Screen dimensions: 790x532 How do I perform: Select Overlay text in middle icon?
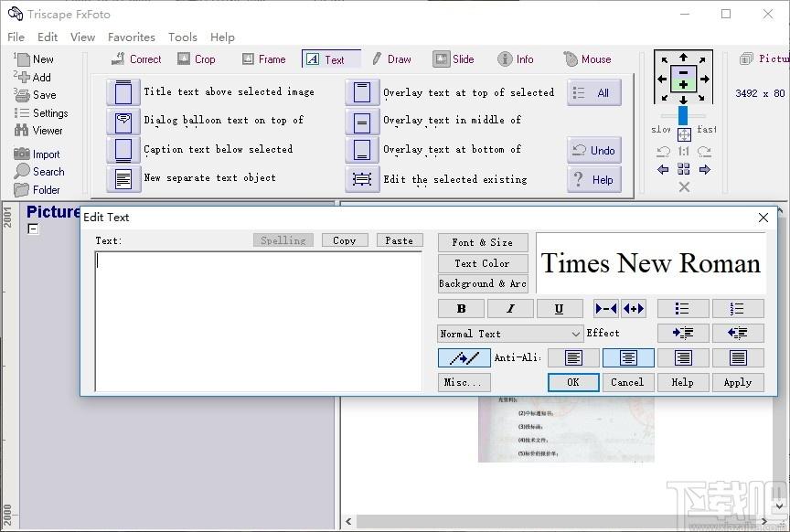point(362,122)
